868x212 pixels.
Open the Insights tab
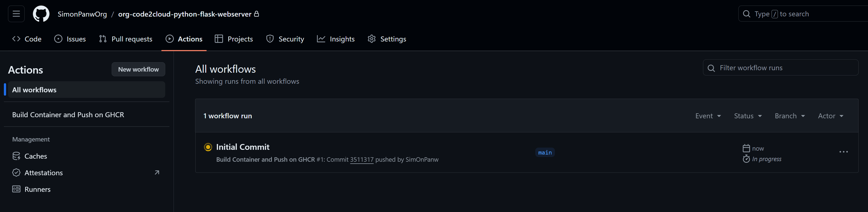coord(336,39)
